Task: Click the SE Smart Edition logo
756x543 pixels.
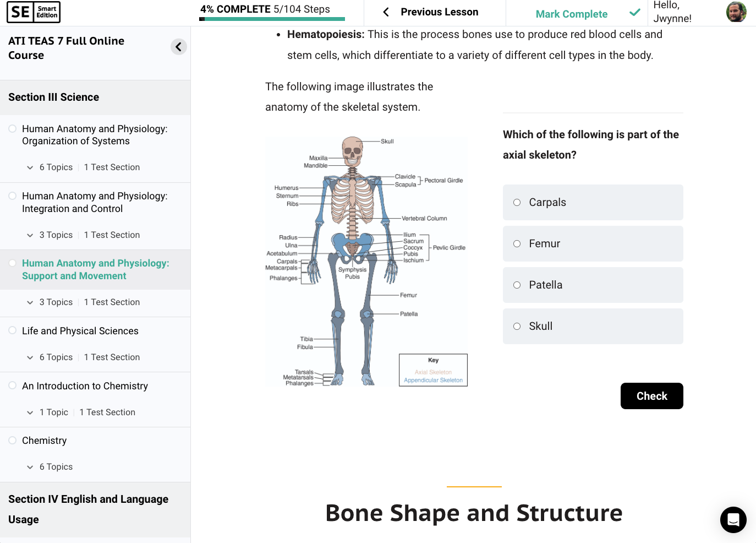Action: coord(34,12)
